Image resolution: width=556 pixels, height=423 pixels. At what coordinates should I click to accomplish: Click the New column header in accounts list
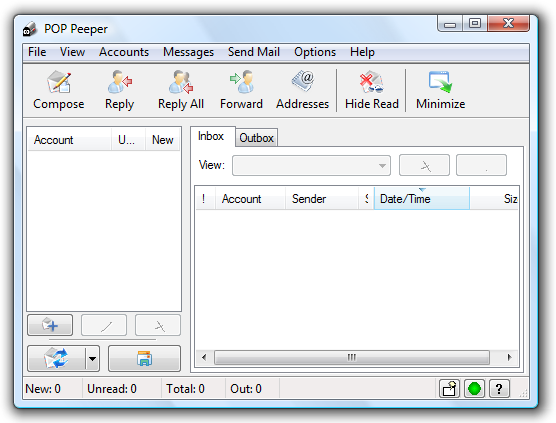(163, 140)
